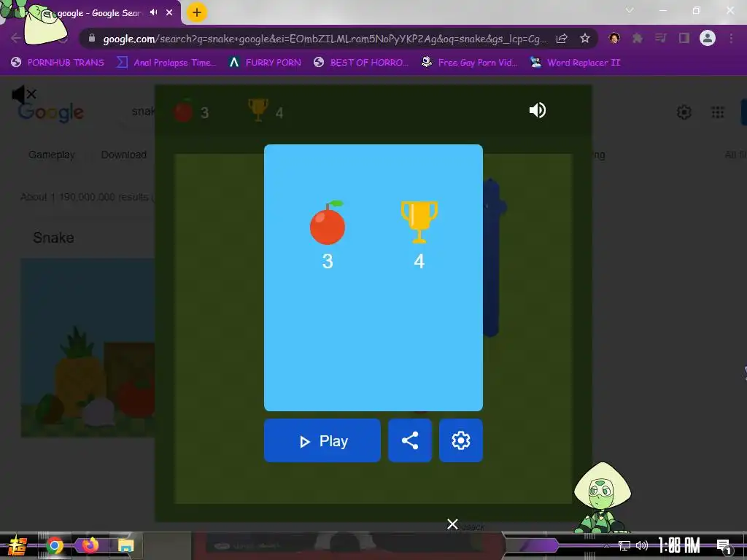Click the apple icon in game header

(x=183, y=111)
